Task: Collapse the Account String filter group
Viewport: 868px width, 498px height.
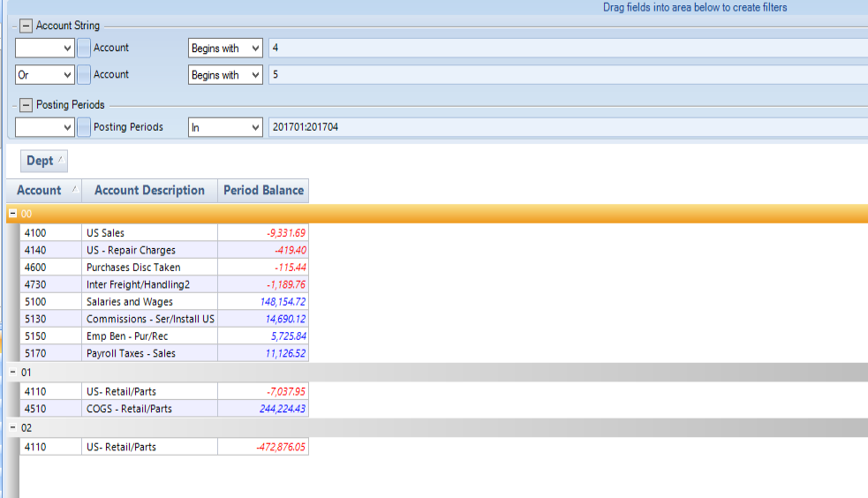Action: point(26,26)
